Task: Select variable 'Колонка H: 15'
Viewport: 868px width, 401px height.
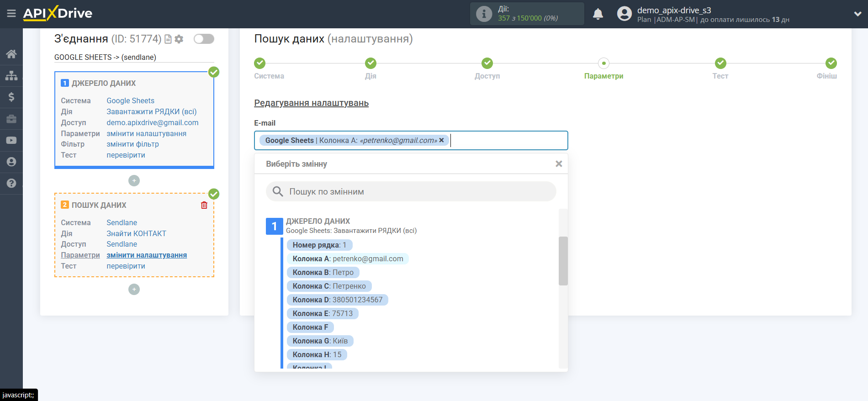Action: coord(317,355)
